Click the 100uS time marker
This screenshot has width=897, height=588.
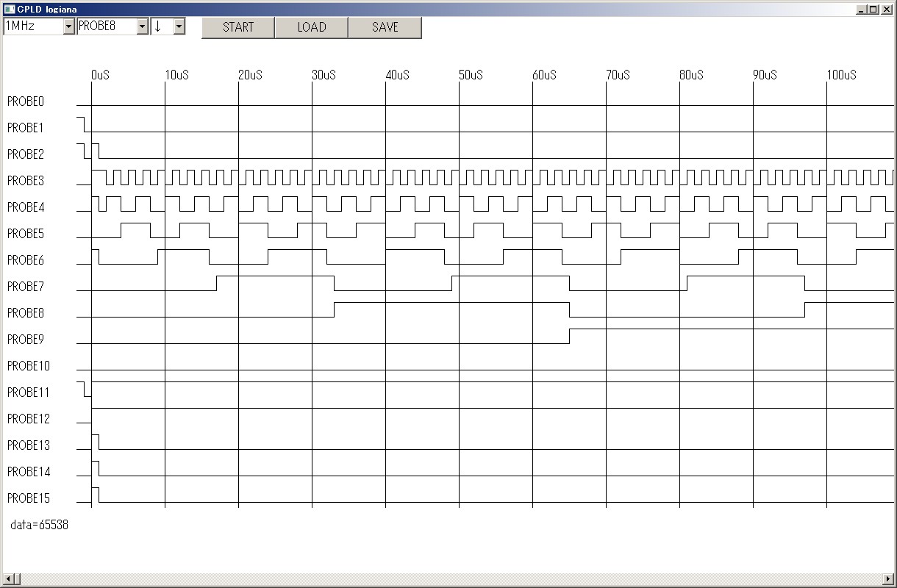[x=842, y=75]
